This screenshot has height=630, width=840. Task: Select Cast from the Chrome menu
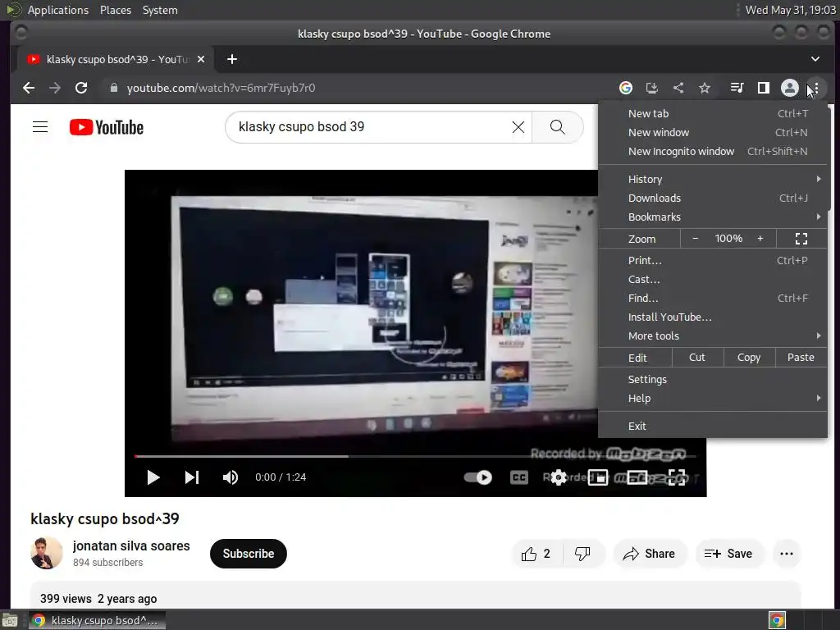click(713, 279)
